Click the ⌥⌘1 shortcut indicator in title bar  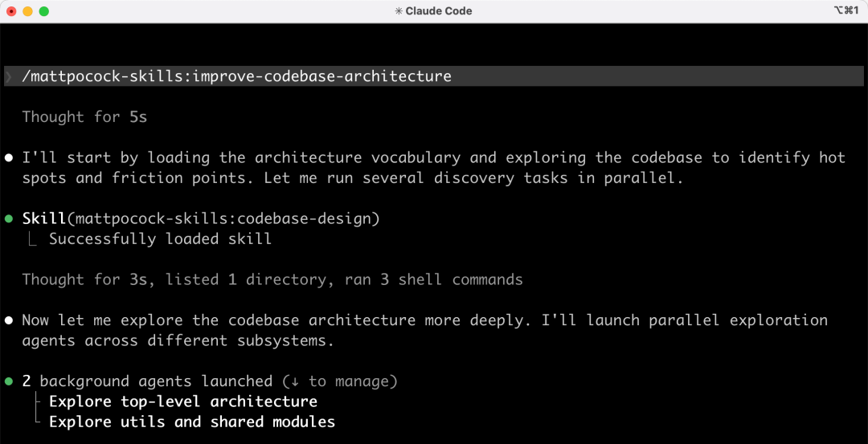click(845, 10)
